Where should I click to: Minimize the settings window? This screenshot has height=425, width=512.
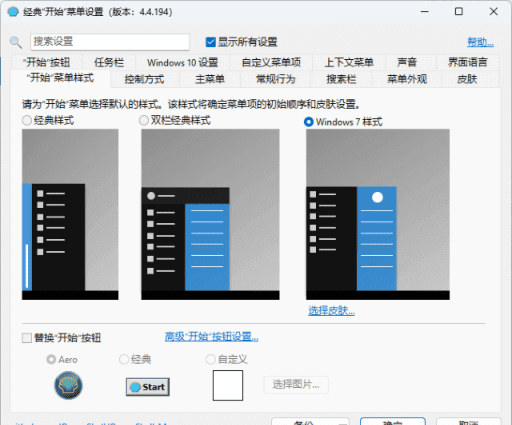pyautogui.click(x=425, y=12)
